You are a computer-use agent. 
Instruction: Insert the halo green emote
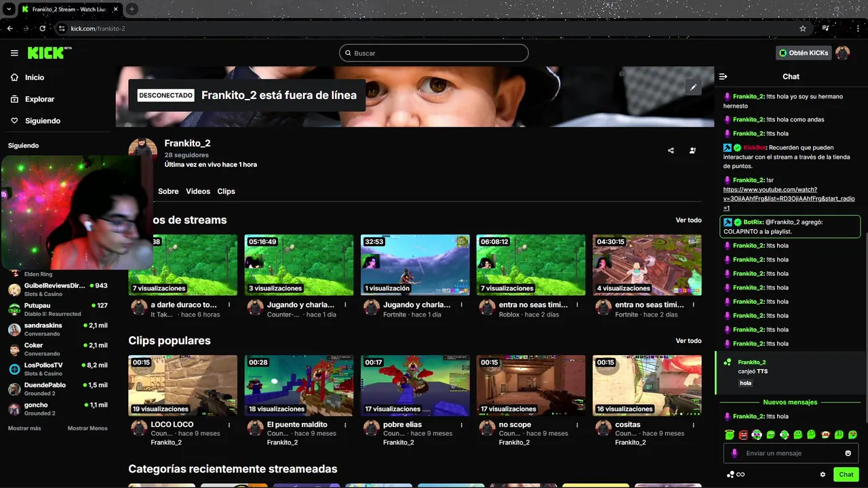click(x=730, y=434)
